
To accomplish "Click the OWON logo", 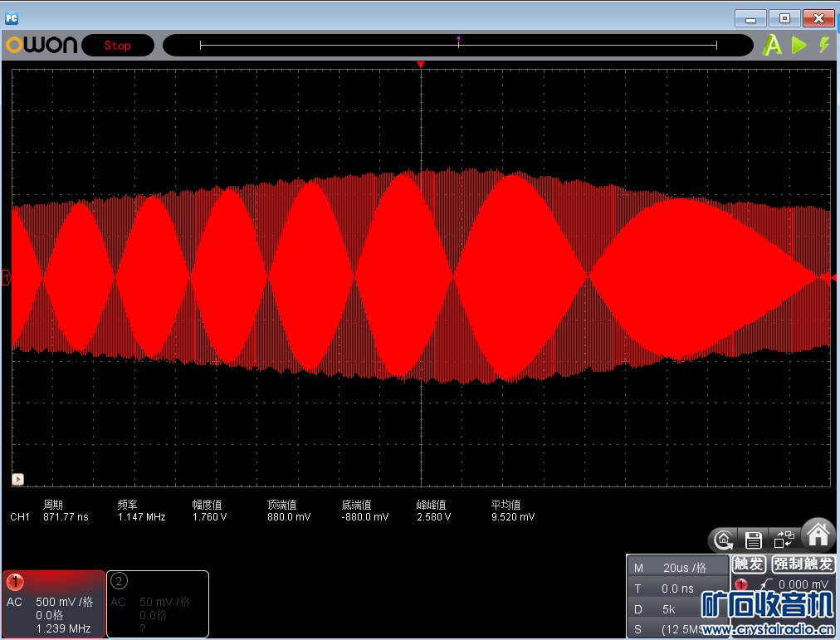I will point(42,45).
